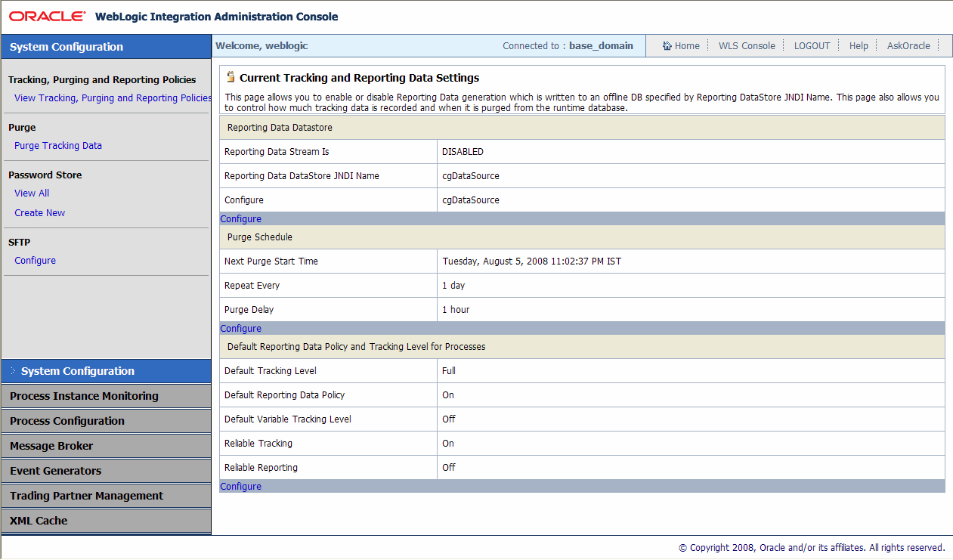Screen dimensions: 953x560
Task: Open the XML Cache module
Action: point(39,521)
